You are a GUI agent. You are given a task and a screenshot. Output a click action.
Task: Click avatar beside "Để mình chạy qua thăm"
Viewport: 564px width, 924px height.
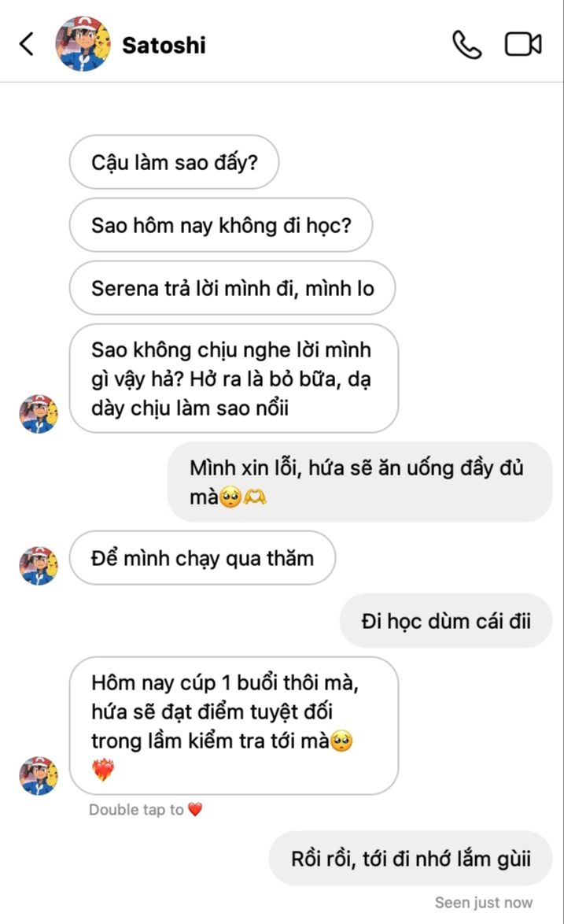39,565
